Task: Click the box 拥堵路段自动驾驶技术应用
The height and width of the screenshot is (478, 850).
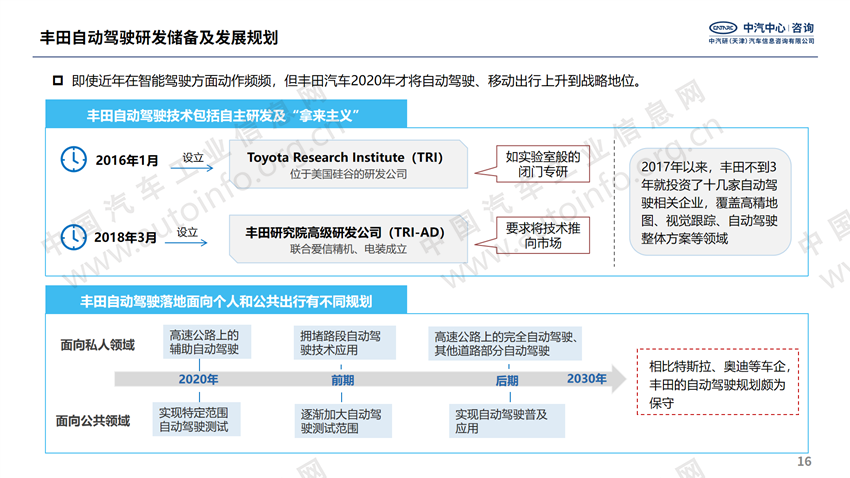Action: pos(344,343)
